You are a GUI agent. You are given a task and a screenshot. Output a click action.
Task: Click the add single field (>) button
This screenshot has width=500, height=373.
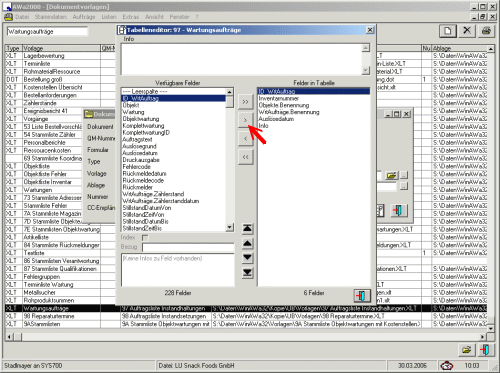[x=246, y=120]
